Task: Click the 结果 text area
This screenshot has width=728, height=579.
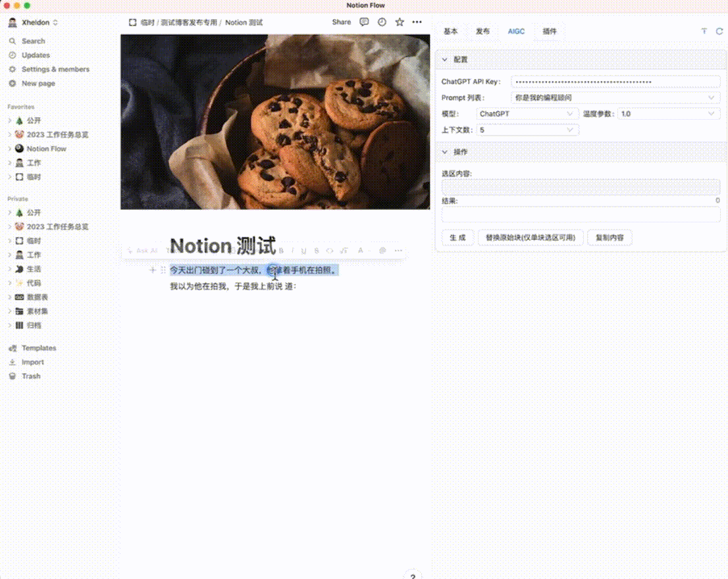Action: (581, 214)
